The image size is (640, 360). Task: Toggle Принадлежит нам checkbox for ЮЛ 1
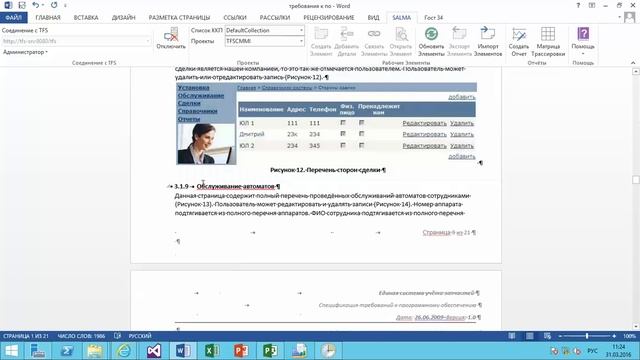point(361,122)
